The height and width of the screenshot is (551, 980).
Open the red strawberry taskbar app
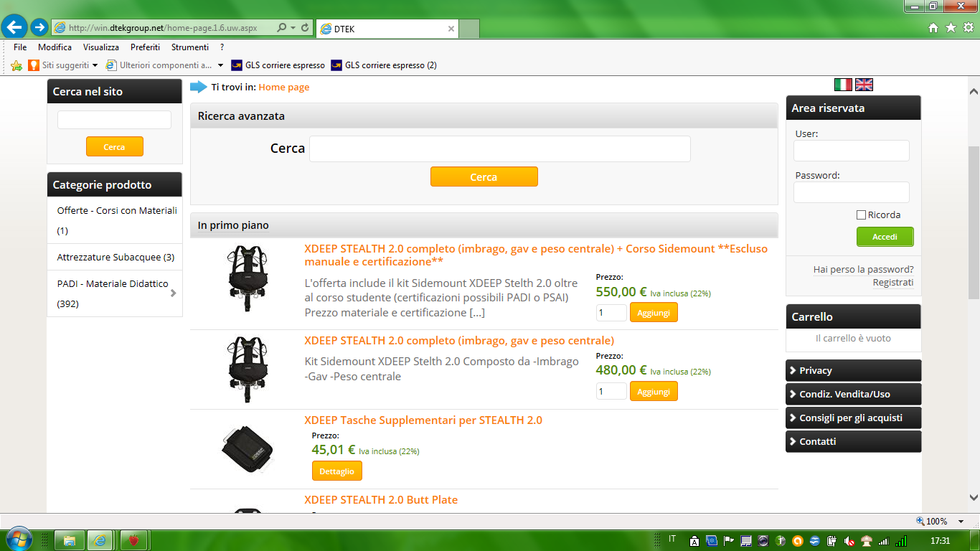[133, 540]
